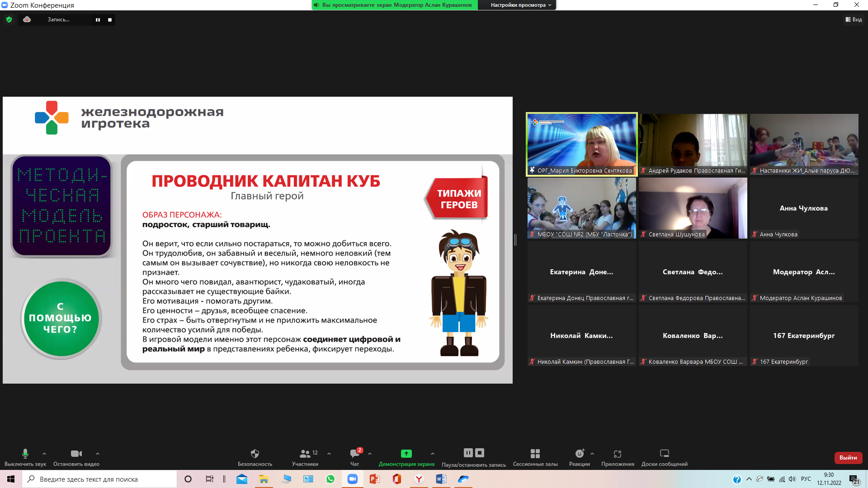Image resolution: width=868 pixels, height=488 pixels.
Task: Open Whiteboards (Доски сообщений) icon
Action: (x=664, y=454)
